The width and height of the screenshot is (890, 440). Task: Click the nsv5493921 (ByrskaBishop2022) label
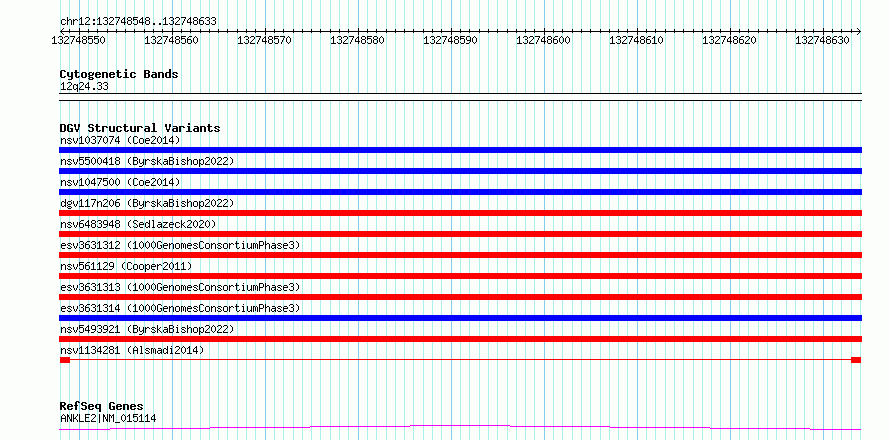[147, 329]
